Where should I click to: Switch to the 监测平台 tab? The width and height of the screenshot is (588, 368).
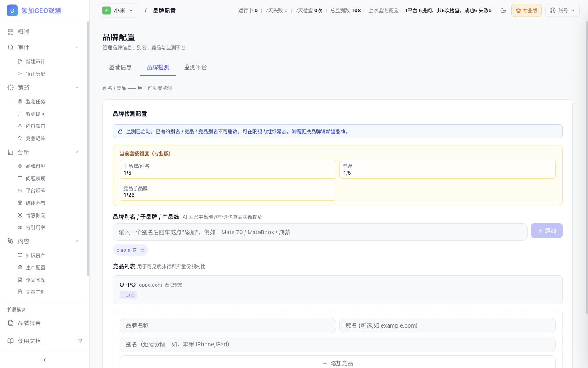[x=196, y=67]
